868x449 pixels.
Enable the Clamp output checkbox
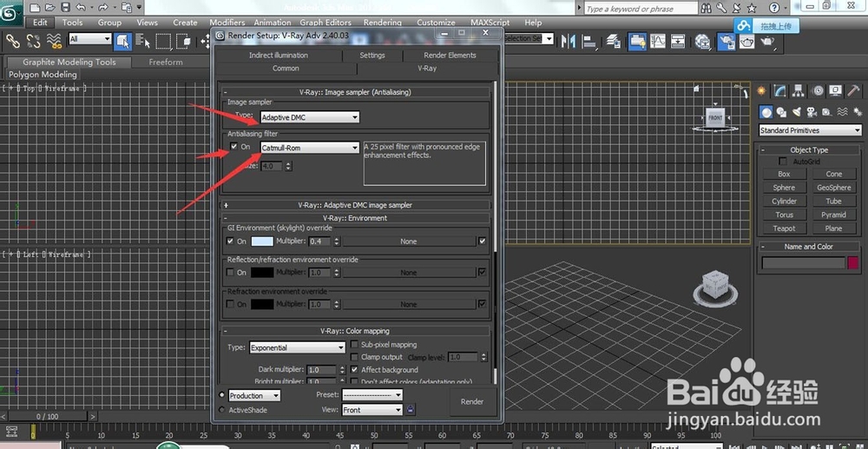(354, 357)
